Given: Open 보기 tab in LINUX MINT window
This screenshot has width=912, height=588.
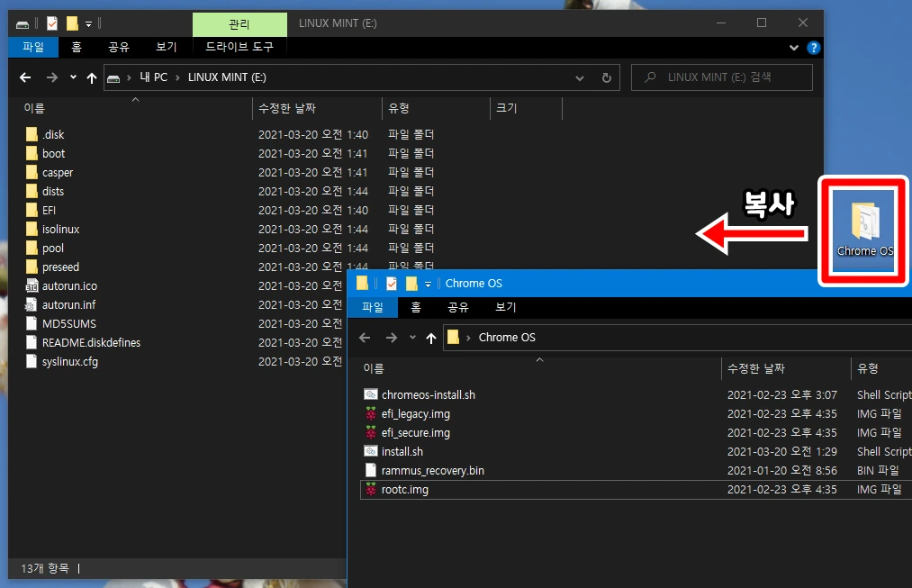Looking at the screenshot, I should point(167,47).
